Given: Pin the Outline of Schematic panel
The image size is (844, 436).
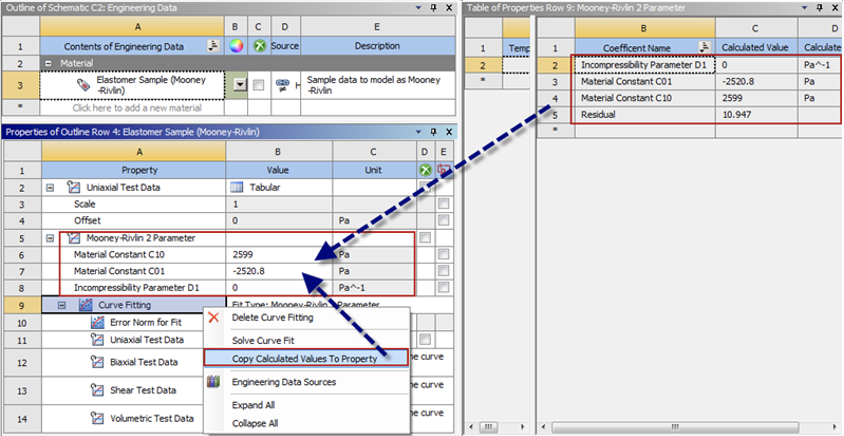Looking at the screenshot, I should tap(434, 8).
